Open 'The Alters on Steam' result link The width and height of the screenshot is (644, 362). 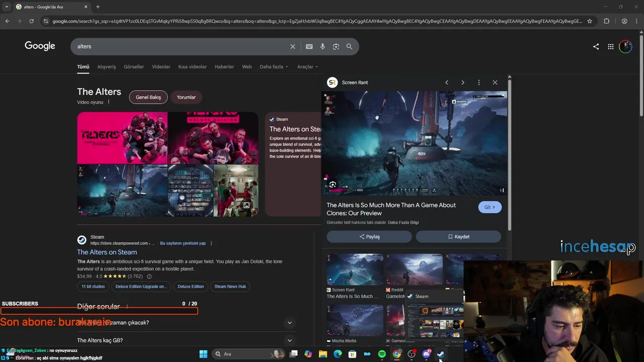click(x=107, y=252)
